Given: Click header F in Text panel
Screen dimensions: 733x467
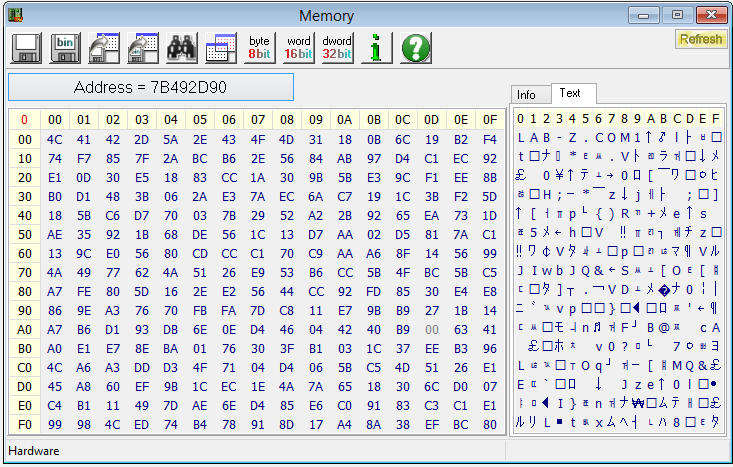Looking at the screenshot, I should (715, 119).
